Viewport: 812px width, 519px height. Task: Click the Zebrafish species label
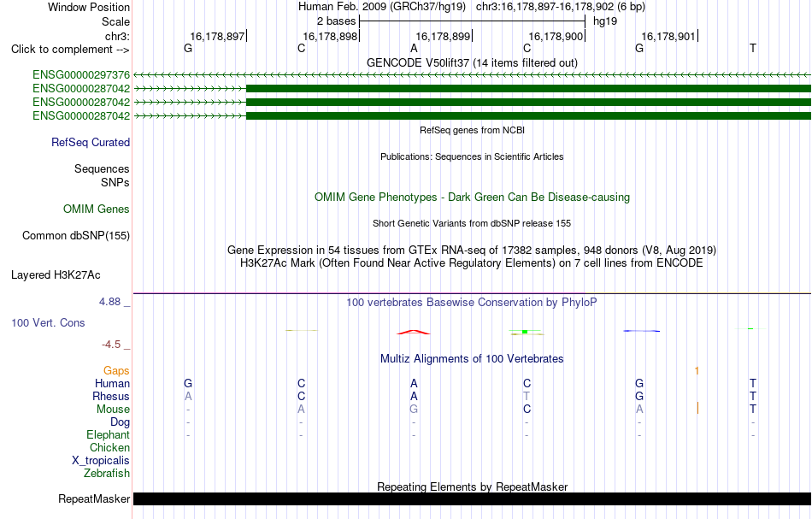107,474
